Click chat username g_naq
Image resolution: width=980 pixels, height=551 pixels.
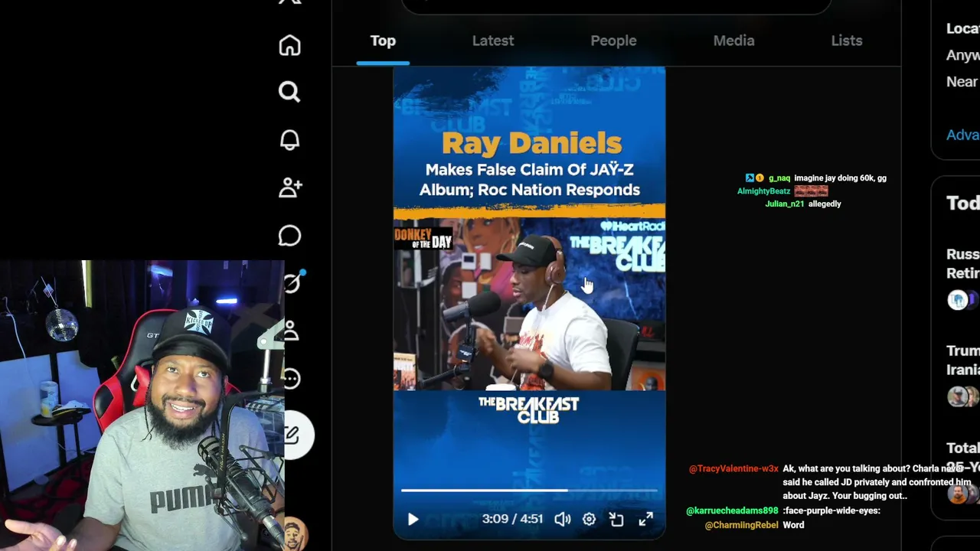[x=779, y=178]
